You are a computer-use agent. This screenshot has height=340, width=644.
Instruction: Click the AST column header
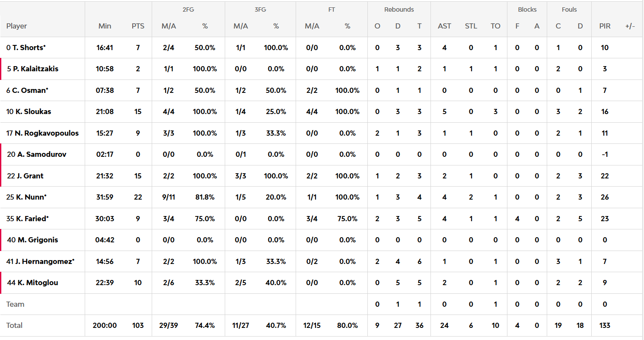[444, 26]
